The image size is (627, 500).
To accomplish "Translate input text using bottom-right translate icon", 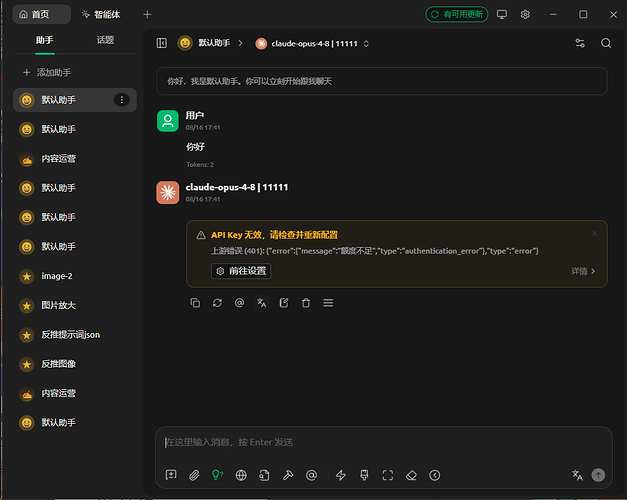I will 577,475.
